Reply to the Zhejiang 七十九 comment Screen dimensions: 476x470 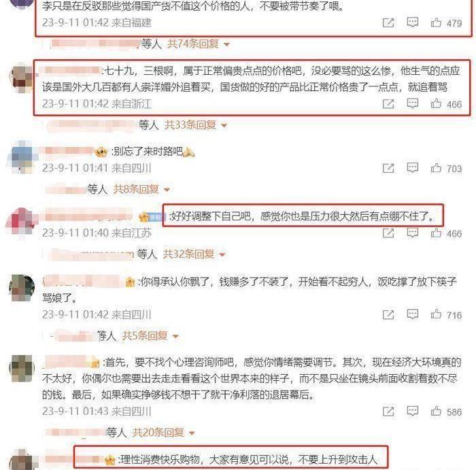(412, 103)
